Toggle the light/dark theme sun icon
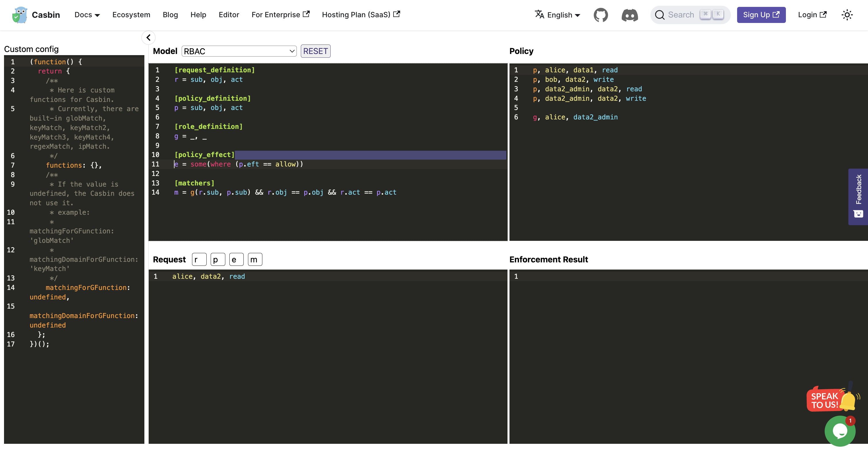The image size is (868, 457). coord(847,15)
